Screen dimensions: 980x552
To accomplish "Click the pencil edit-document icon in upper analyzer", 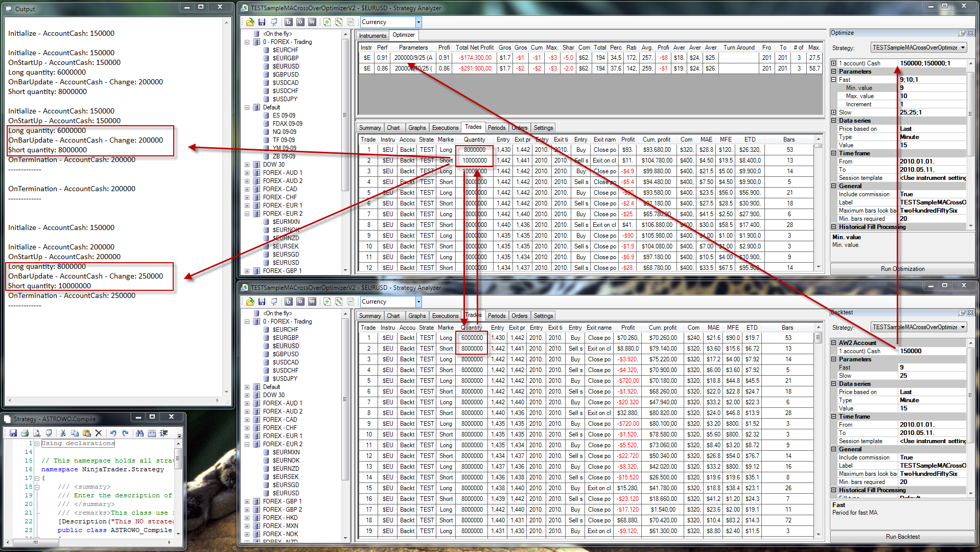I will pyautogui.click(x=339, y=22).
